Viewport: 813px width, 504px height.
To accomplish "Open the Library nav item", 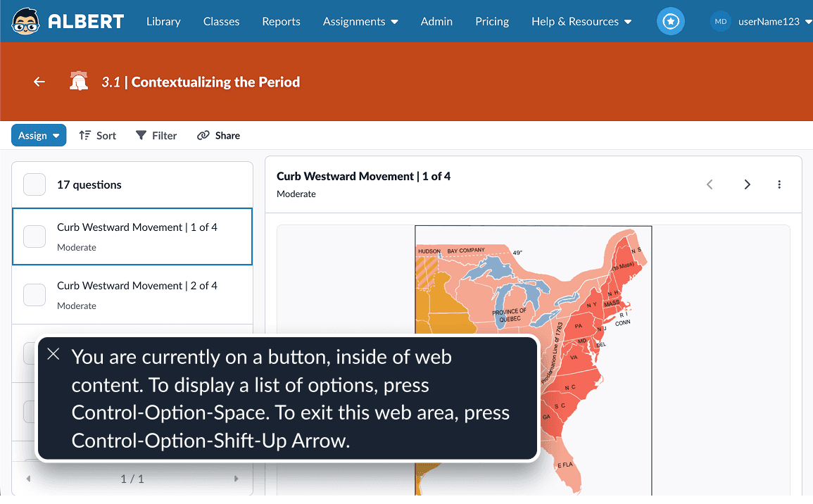I will 163,22.
